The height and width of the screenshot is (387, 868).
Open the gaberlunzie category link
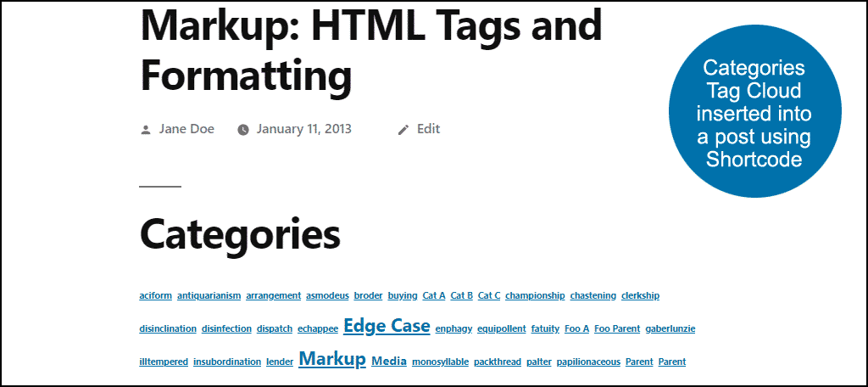tap(670, 328)
